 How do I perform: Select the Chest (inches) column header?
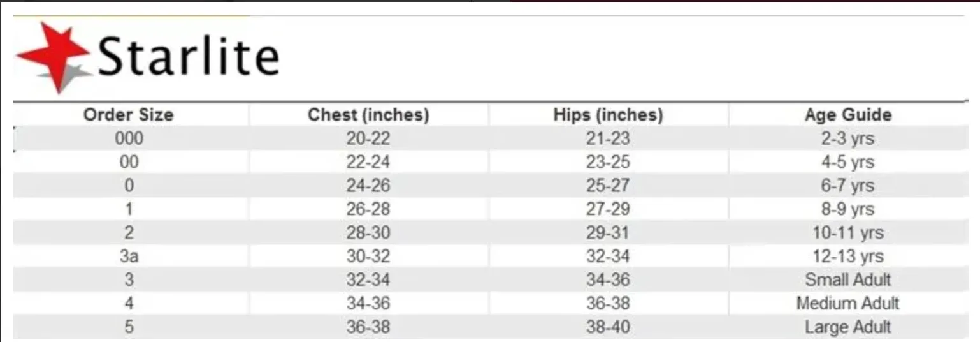coord(368,115)
